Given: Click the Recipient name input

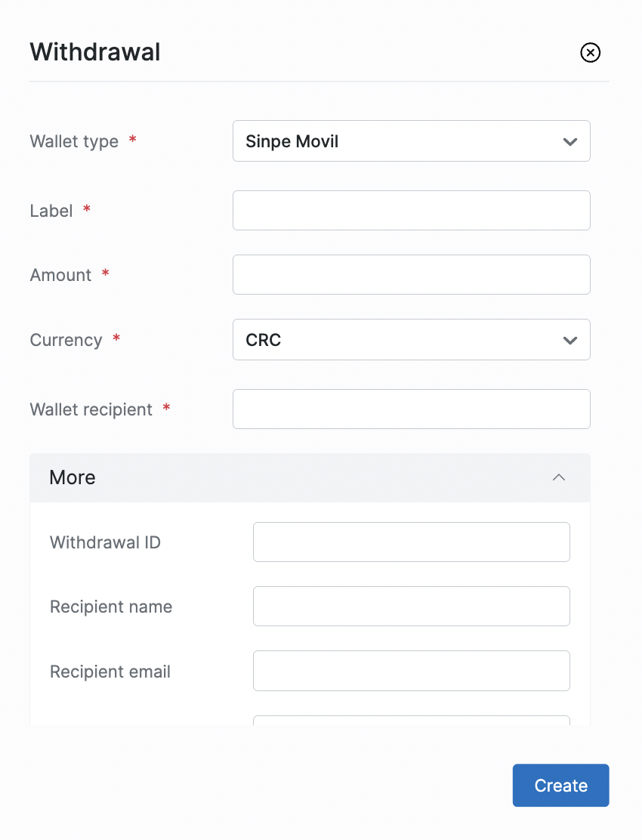Looking at the screenshot, I should click(x=411, y=606).
